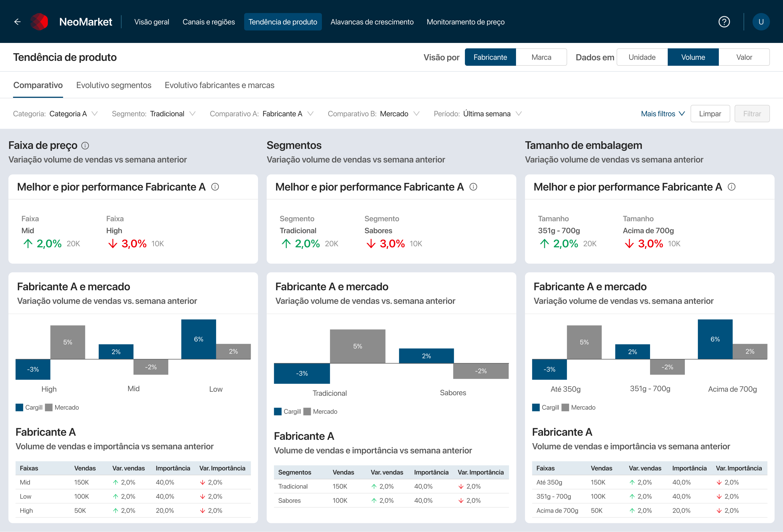Click info icon in Tamanho performance card title
This screenshot has width=783, height=532.
[x=731, y=187]
